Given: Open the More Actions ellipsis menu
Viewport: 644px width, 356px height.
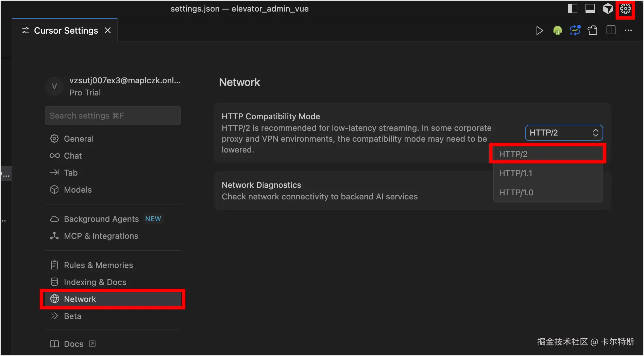Looking at the screenshot, I should coord(628,31).
